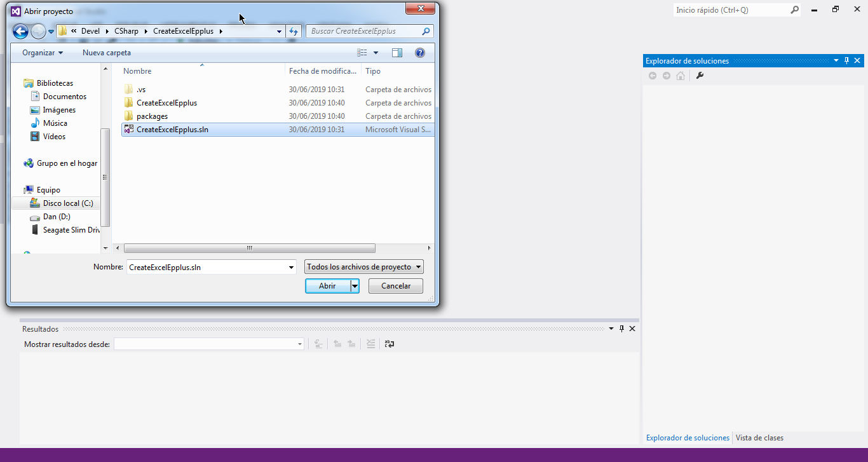Click the wrench properties icon in Solution Explorer
The width and height of the screenshot is (868, 462).
coord(700,76)
